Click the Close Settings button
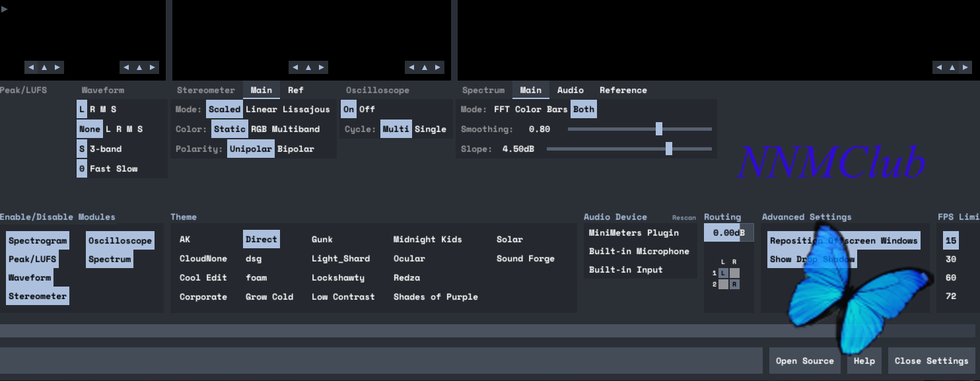 click(931, 361)
